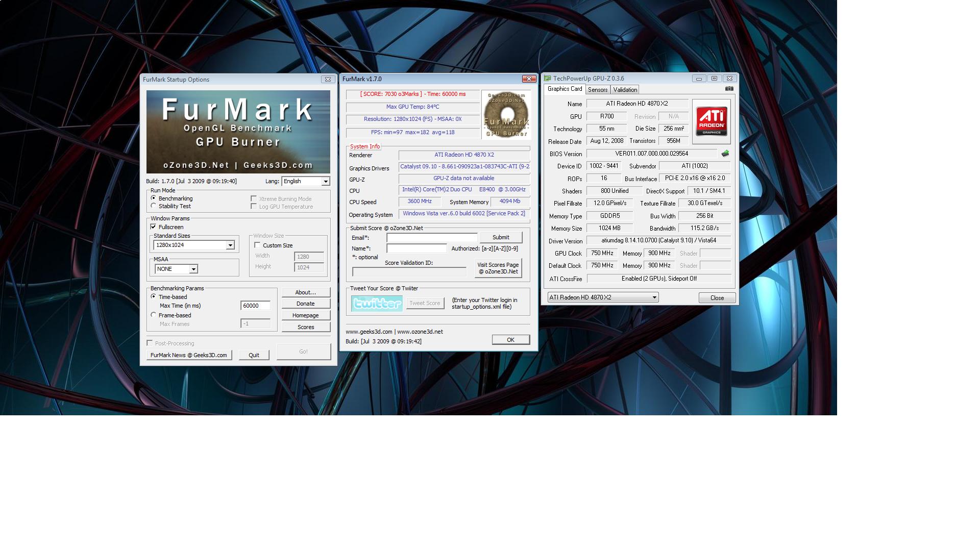Uncheck the Fullscreen checkbox
Viewport: 980px width, 551px height.
click(153, 227)
